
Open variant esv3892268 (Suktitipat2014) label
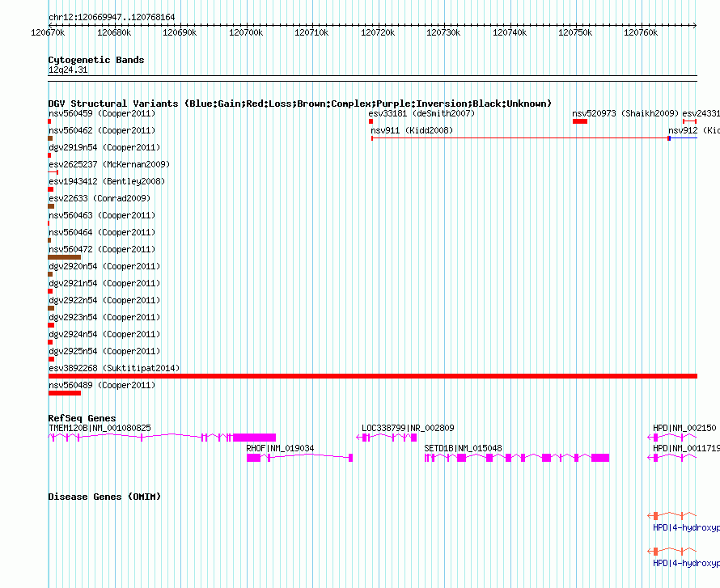click(x=114, y=368)
